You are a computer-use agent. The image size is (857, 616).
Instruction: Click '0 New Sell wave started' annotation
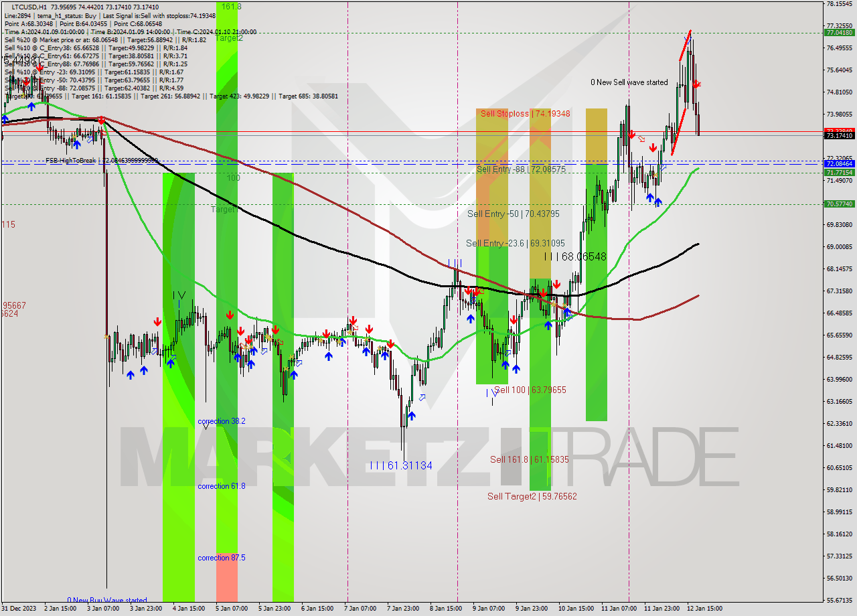coord(629,82)
